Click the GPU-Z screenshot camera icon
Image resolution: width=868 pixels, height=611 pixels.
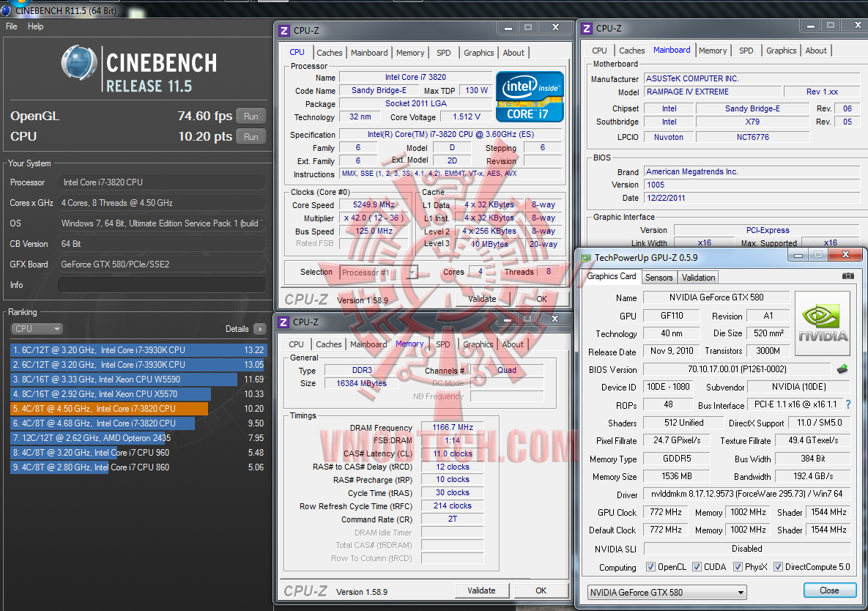click(x=847, y=275)
